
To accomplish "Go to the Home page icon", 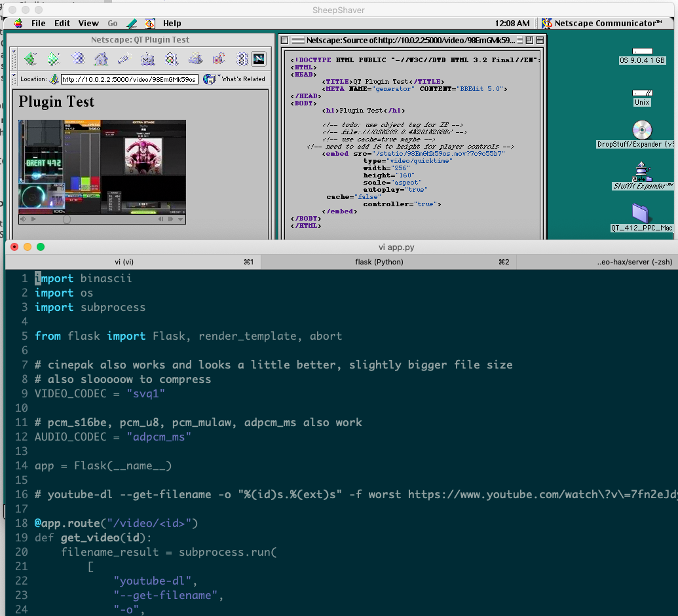I will pos(101,59).
